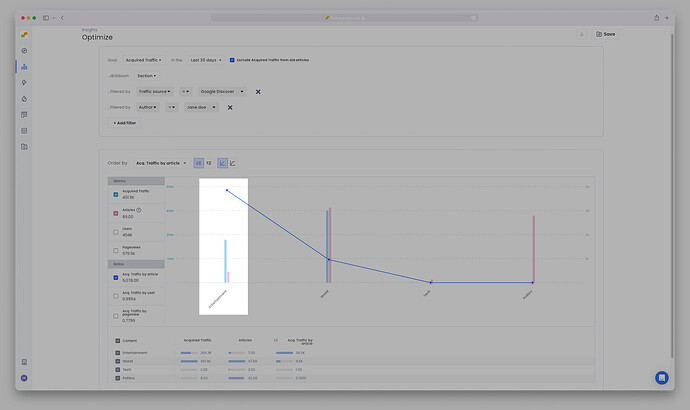Viewport: 690px width, 410px height.
Task: Select the line chart view icon
Action: pos(233,162)
